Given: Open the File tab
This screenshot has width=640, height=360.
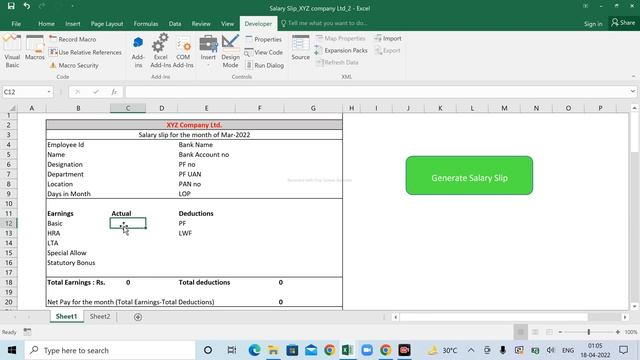Looking at the screenshot, I should 16,24.
